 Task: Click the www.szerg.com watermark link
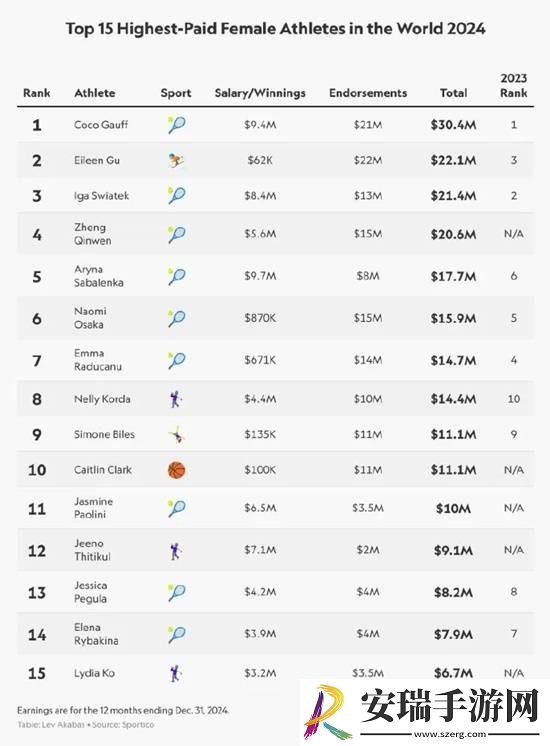pos(450,734)
